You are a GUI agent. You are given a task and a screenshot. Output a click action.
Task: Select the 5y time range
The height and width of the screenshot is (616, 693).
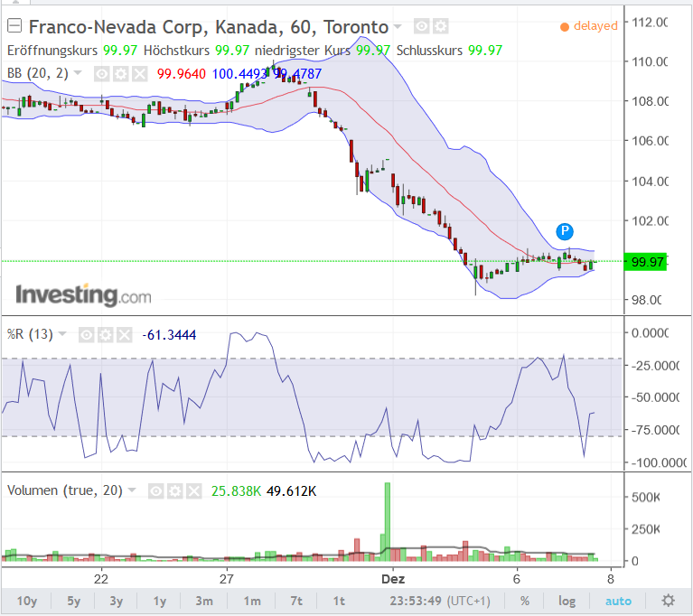pyautogui.click(x=74, y=601)
